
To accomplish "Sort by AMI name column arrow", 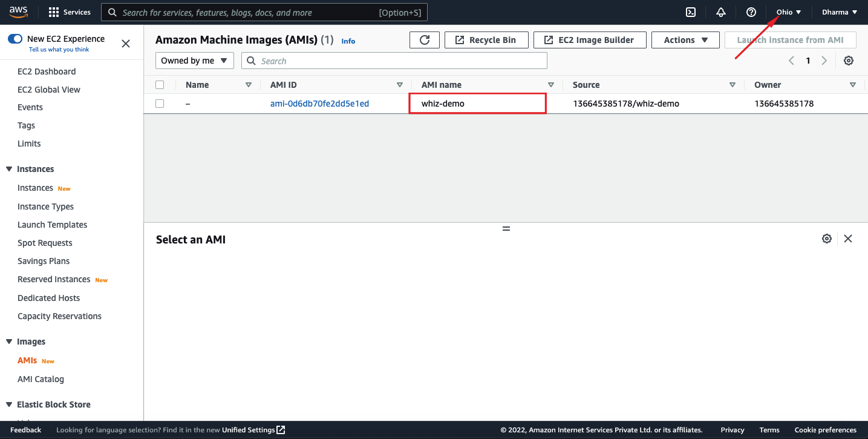I will (550, 85).
